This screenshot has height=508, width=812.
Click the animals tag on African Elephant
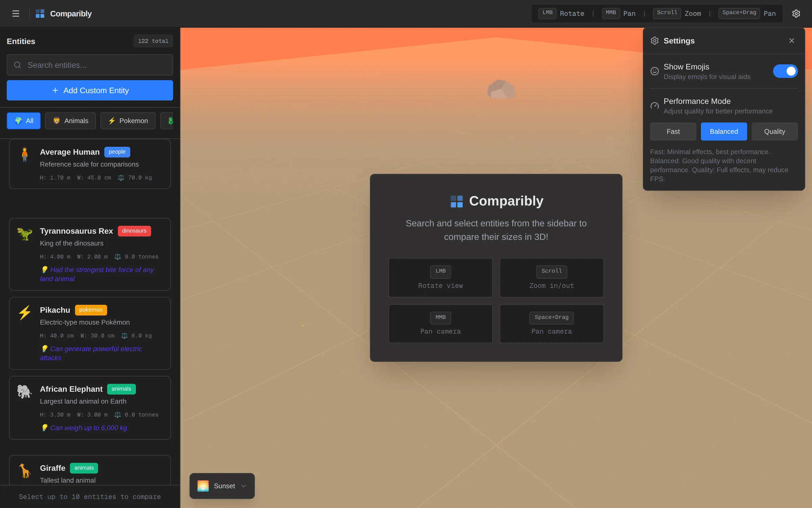[121, 389]
